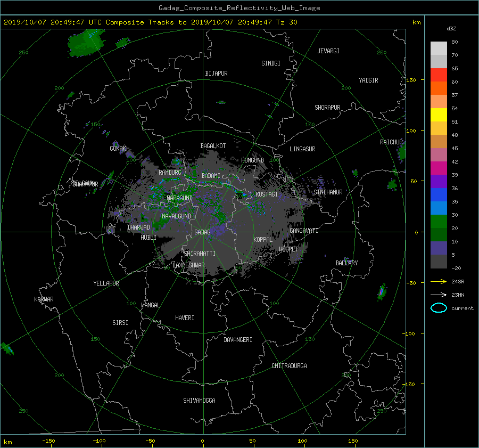The height and width of the screenshot is (448, 479).
Task: Click the HANGAL city label
Action: [150, 305]
